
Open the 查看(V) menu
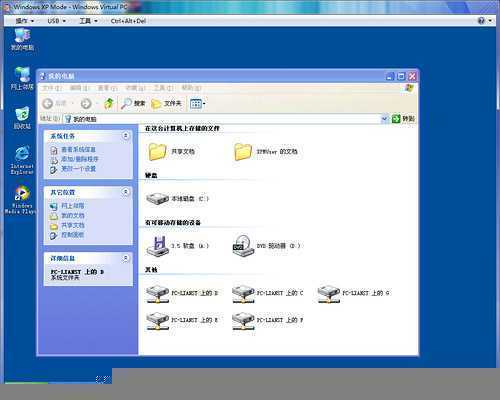point(107,88)
